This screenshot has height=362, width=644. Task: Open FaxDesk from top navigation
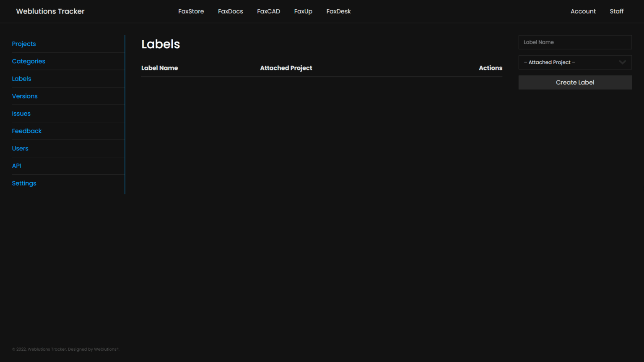click(x=338, y=11)
